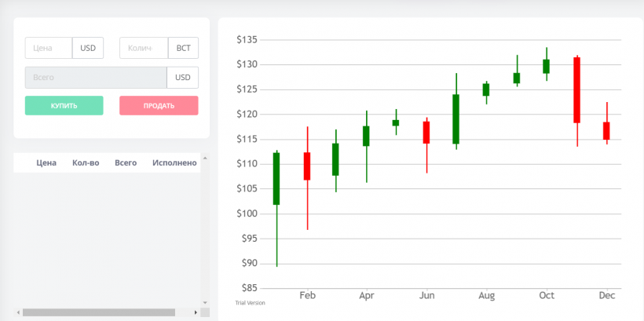Click the horizontal scroll right arrow
This screenshot has width=644, height=321.
pos(196,312)
